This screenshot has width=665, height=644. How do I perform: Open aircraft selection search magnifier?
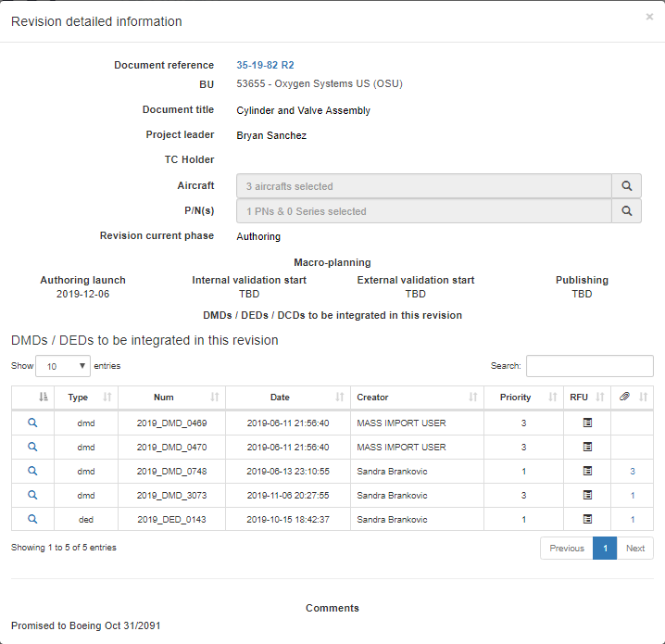[x=627, y=186]
